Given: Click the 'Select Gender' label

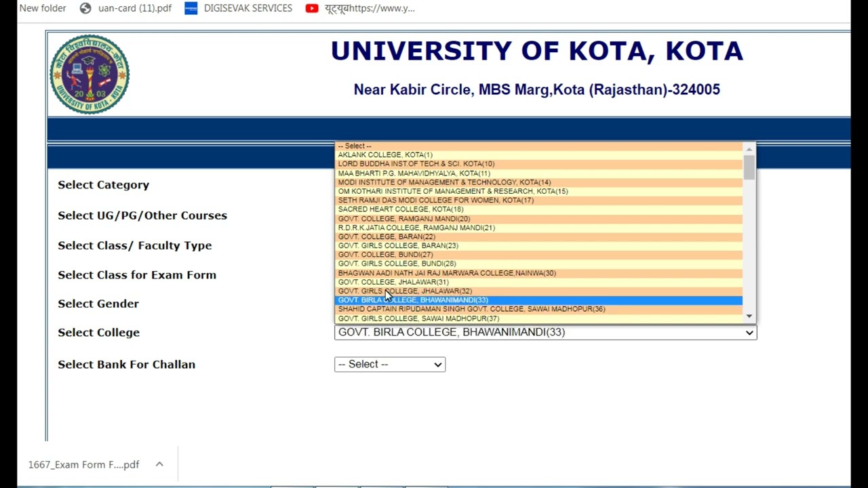Looking at the screenshot, I should point(98,304).
